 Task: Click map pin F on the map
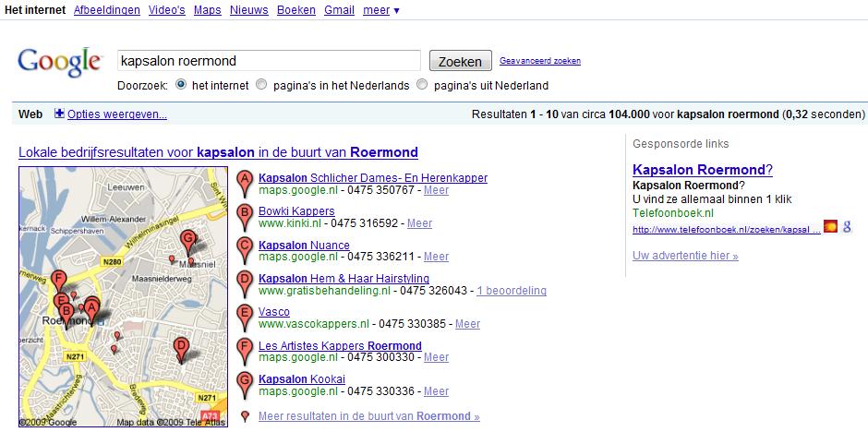click(x=58, y=282)
